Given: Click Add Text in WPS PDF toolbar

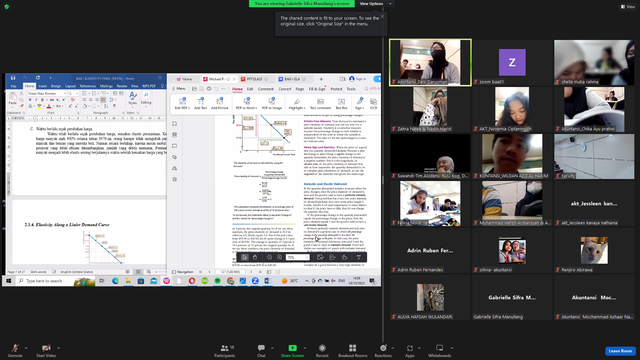Looking at the screenshot, I should click(200, 103).
